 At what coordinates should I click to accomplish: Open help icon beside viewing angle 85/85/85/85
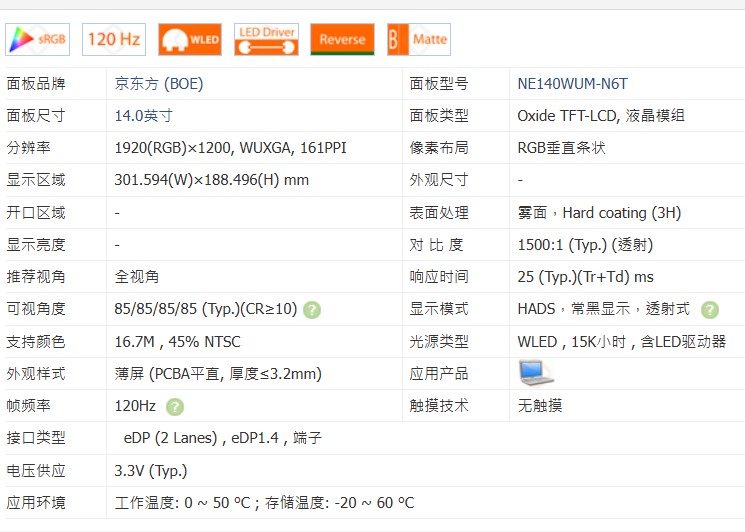(312, 310)
